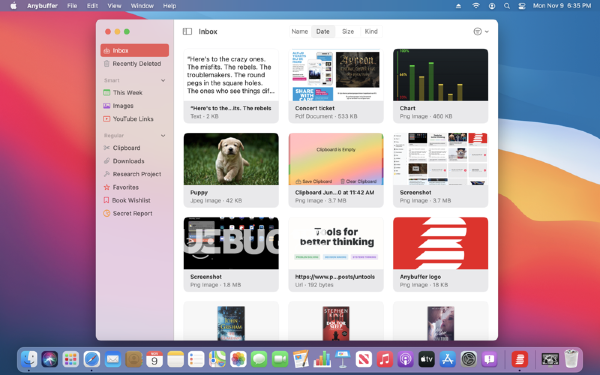Select the Clipboard Jun PNG card

point(336,170)
